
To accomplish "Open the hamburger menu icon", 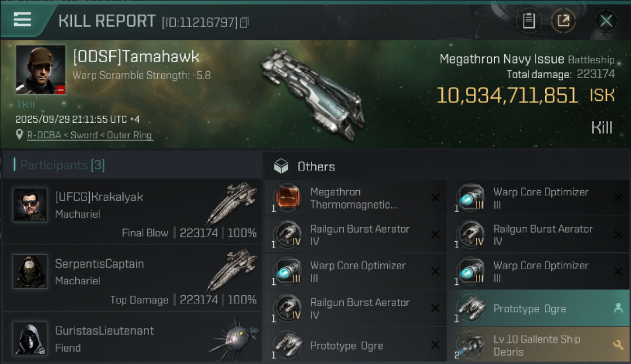I will (22, 19).
